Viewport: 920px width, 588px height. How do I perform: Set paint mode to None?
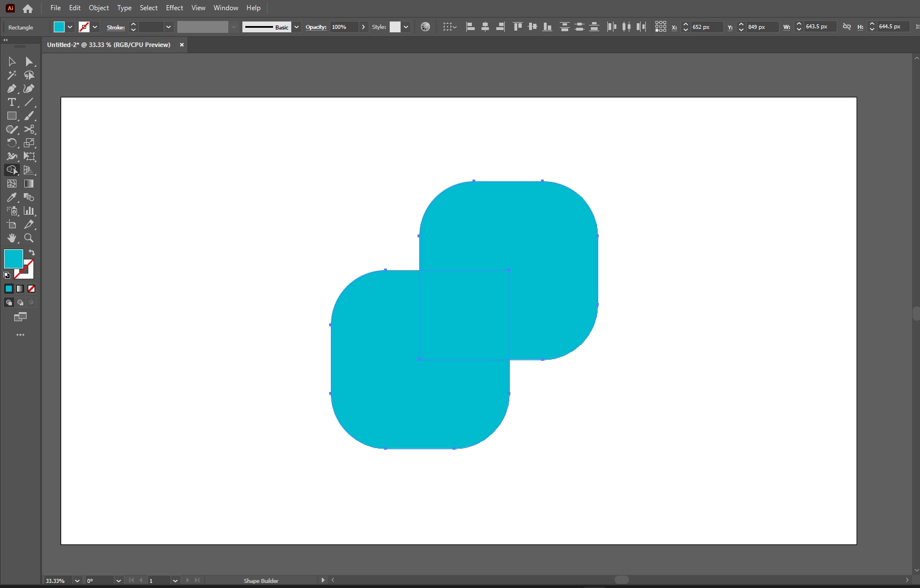pyautogui.click(x=32, y=289)
